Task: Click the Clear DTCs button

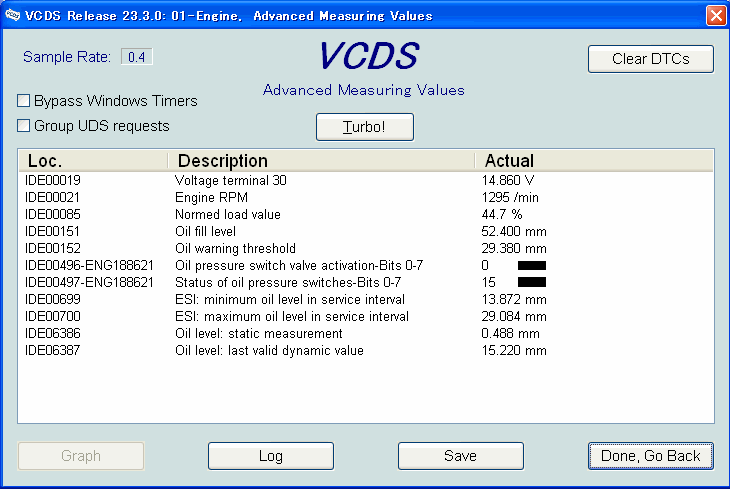Action: [651, 59]
